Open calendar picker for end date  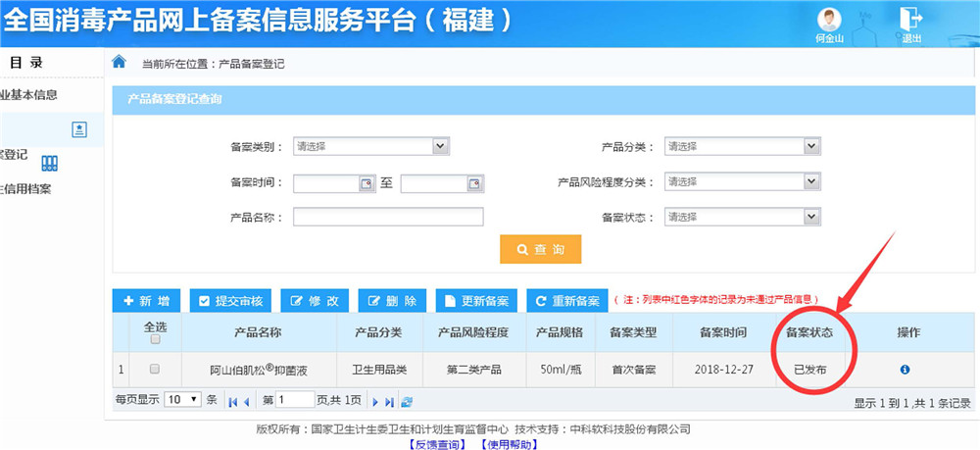coord(474,183)
